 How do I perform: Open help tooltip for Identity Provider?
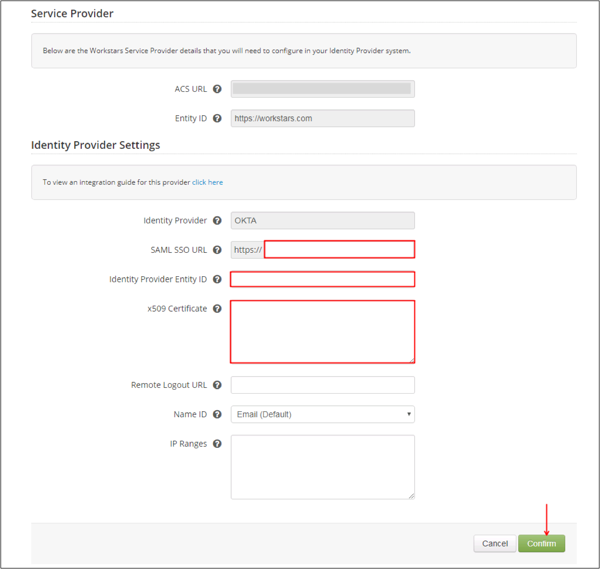tap(218, 220)
